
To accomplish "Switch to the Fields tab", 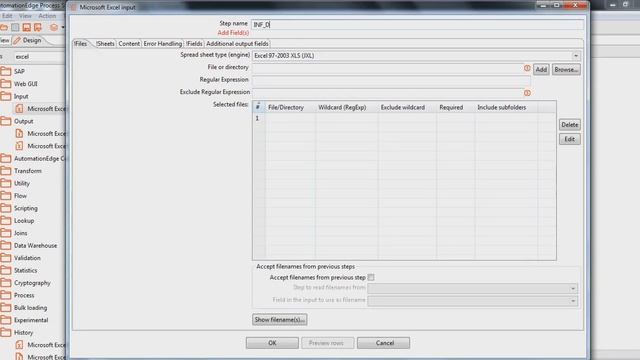I will point(194,44).
